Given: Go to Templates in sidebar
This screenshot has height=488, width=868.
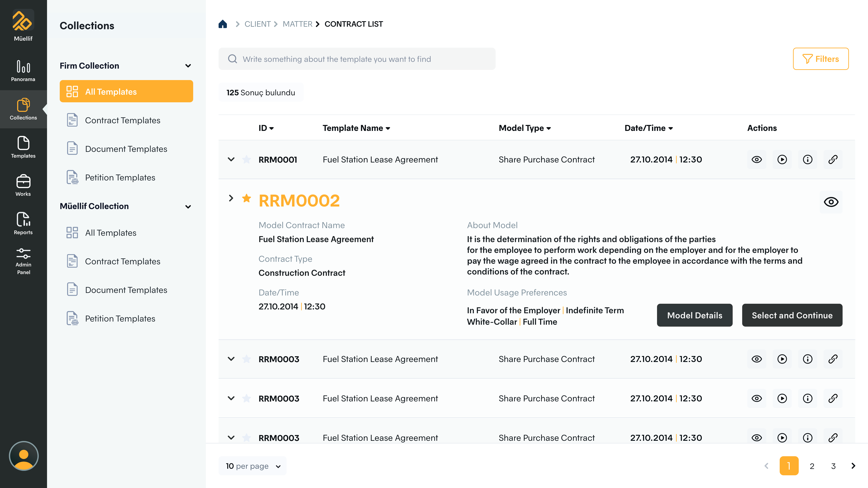Looking at the screenshot, I should coord(23,148).
